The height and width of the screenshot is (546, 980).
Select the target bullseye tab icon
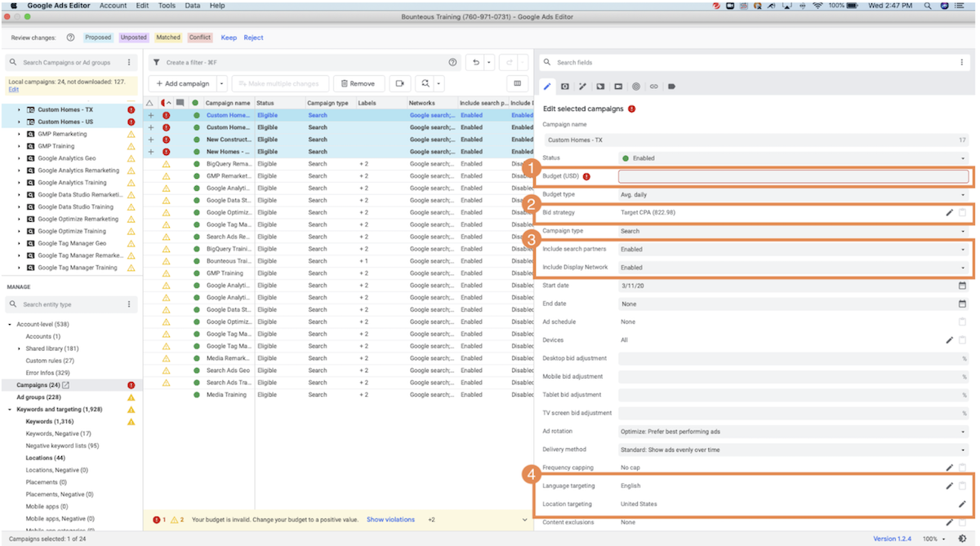[x=635, y=87]
